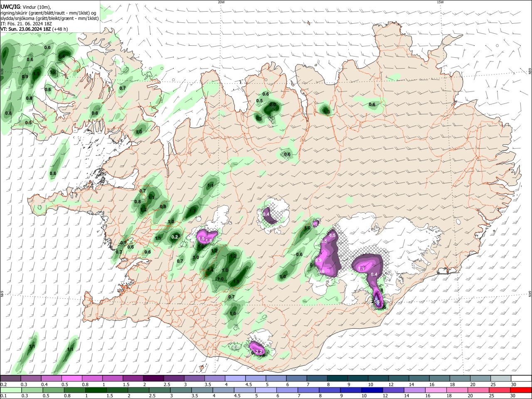Pick the pale gray 25 sleet legend swatch
The width and height of the screenshot is (532, 399).
501,379
